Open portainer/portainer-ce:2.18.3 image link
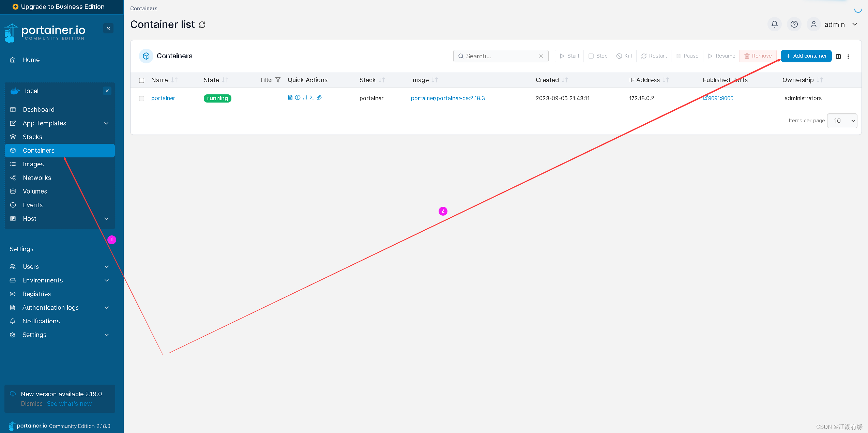This screenshot has height=433, width=868. pyautogui.click(x=448, y=98)
